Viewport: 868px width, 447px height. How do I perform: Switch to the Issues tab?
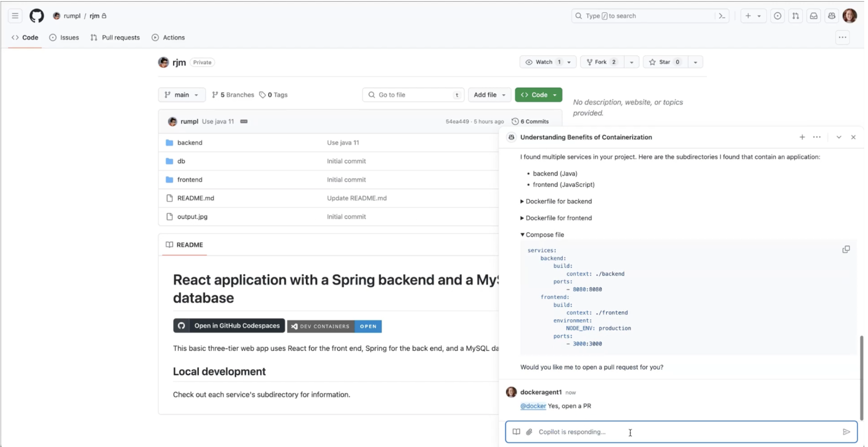click(64, 37)
